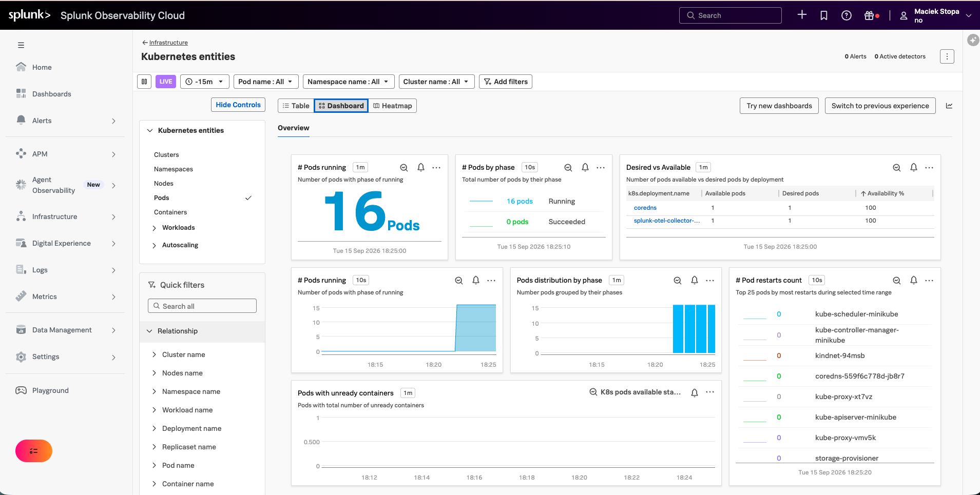Screen dimensions: 980x495
Task: Select the Overview tab
Action: tap(293, 128)
